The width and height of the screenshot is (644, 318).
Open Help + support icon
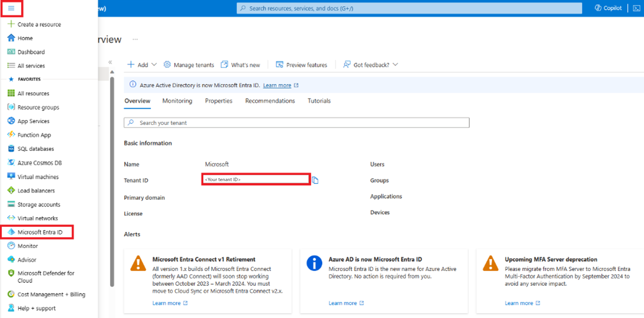click(11, 308)
